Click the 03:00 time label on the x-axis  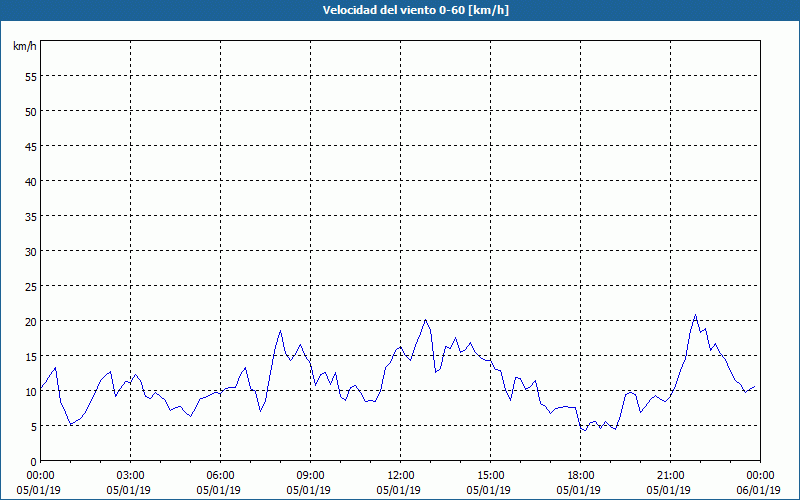130,476
